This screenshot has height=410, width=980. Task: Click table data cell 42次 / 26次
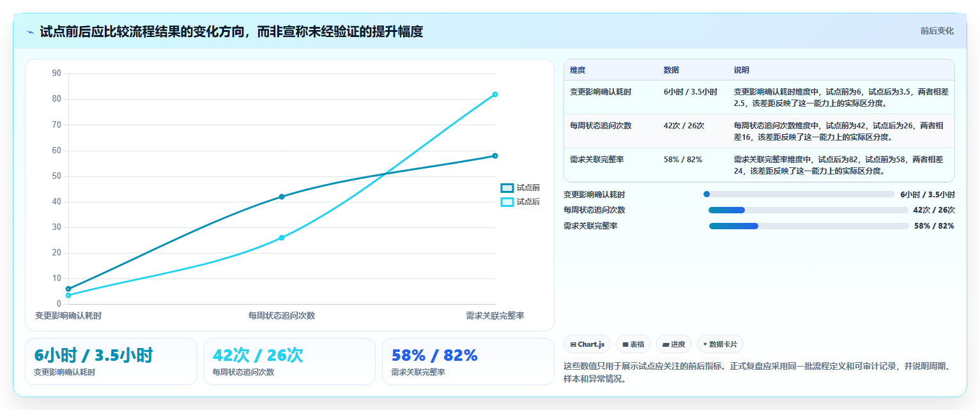tap(684, 126)
